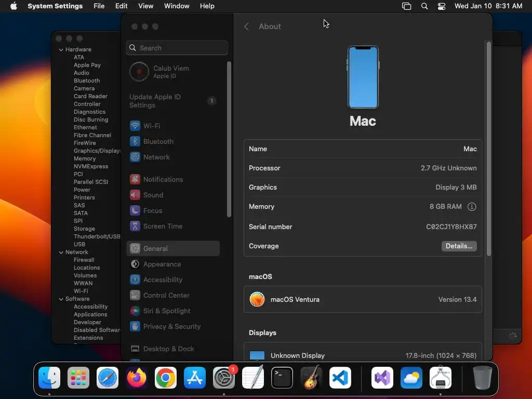Click the About pane scrollbar
Screen dimensions: 532x399
coord(489,149)
